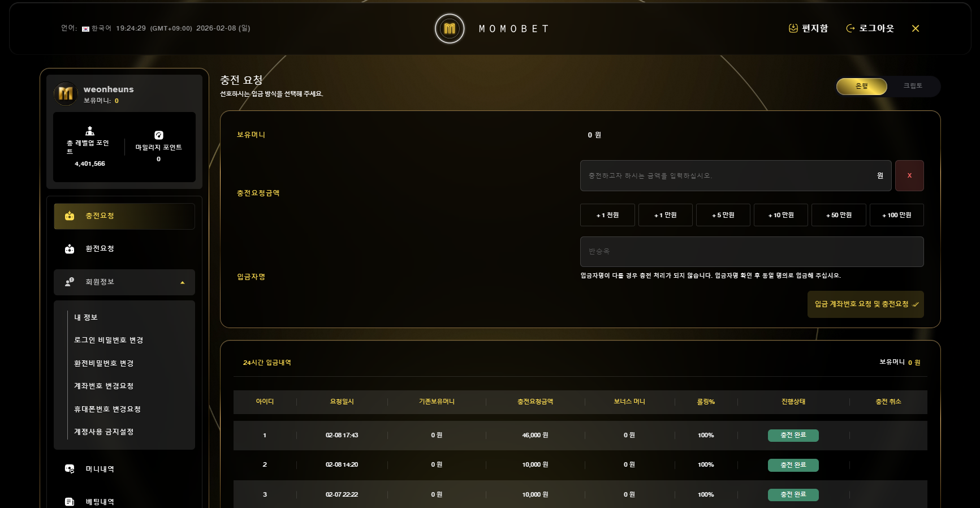Switch to 크립토 payment method
Screen dimensions: 980x508
click(x=912, y=86)
